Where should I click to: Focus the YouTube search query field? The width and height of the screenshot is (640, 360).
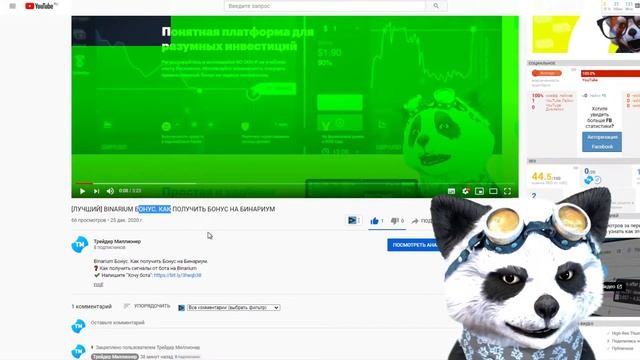click(x=324, y=6)
